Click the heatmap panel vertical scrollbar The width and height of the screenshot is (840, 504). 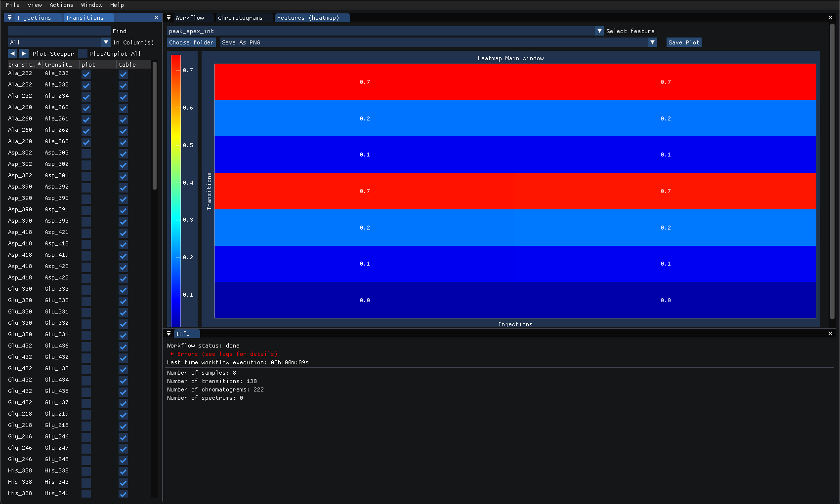click(x=832, y=171)
